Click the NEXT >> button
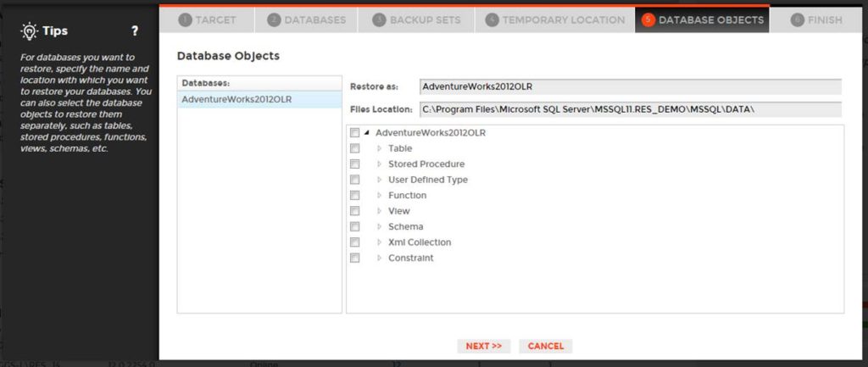This screenshot has height=367, width=868. coord(484,346)
